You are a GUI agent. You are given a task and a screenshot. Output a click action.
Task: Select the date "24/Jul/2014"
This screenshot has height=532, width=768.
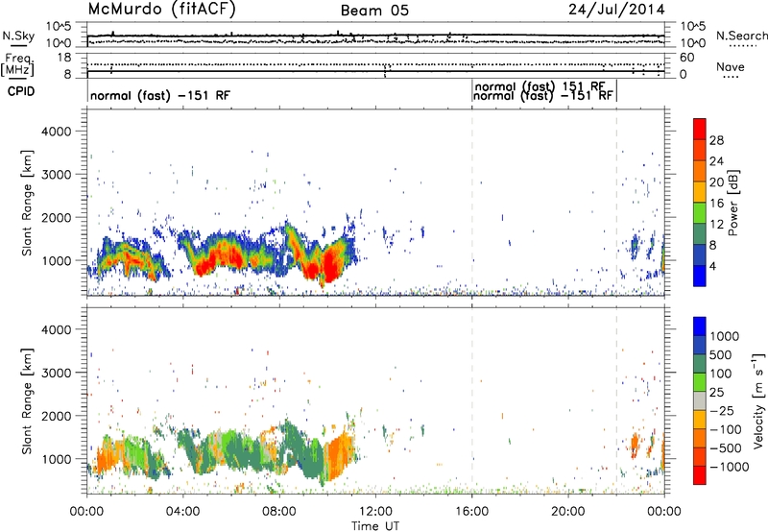(x=616, y=10)
